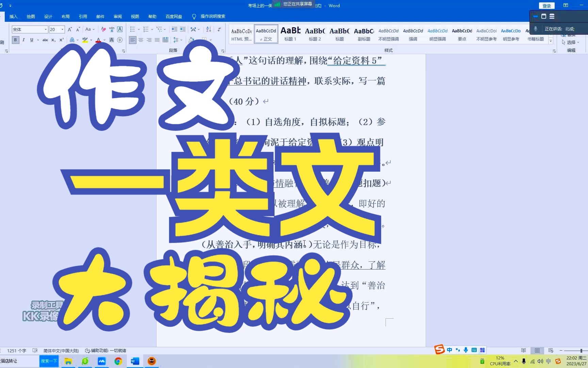Screen dimensions: 588x368
Task: Apply character shading icon
Action: 112,40
